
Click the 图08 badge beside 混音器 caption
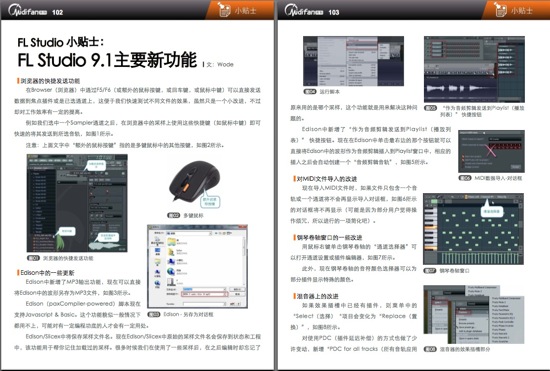pyautogui.click(x=430, y=349)
